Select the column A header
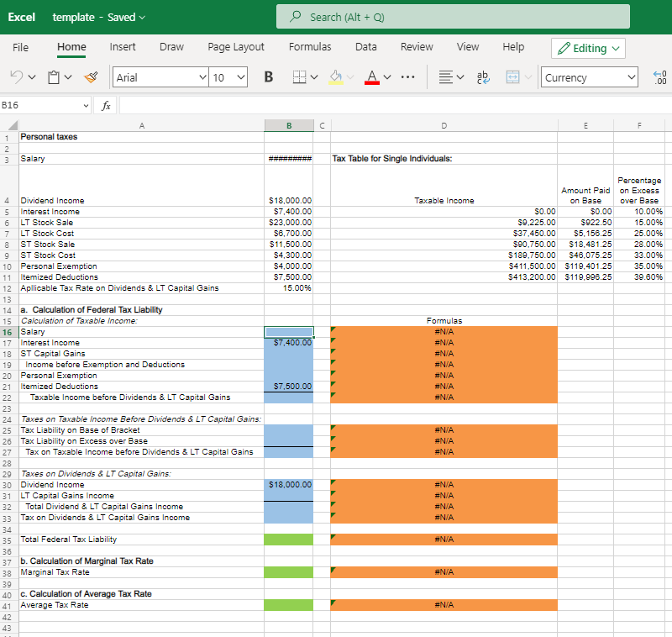Image resolution: width=672 pixels, height=637 pixels. tap(141, 125)
